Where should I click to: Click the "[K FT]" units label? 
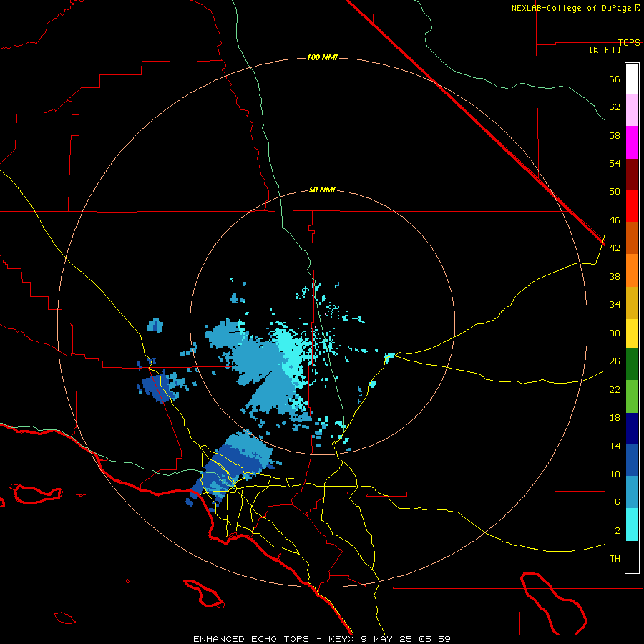coord(605,49)
